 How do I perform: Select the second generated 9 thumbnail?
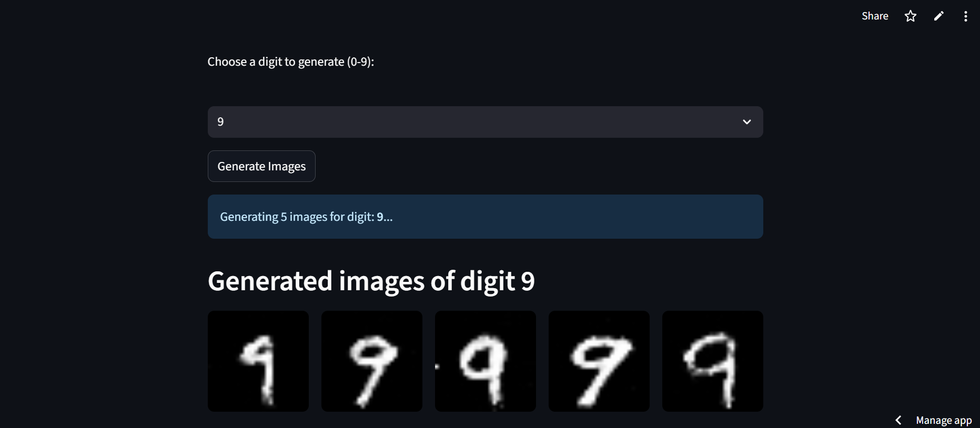[x=372, y=361]
